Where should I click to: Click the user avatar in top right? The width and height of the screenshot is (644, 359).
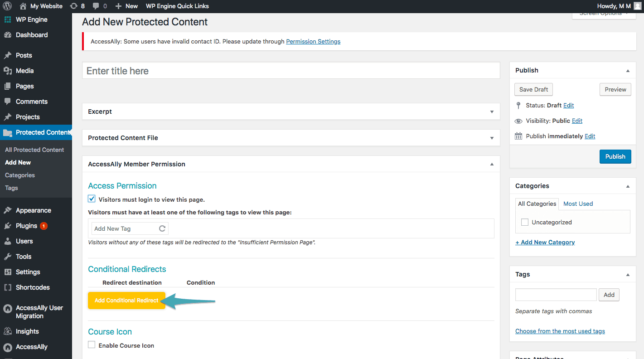pos(637,6)
